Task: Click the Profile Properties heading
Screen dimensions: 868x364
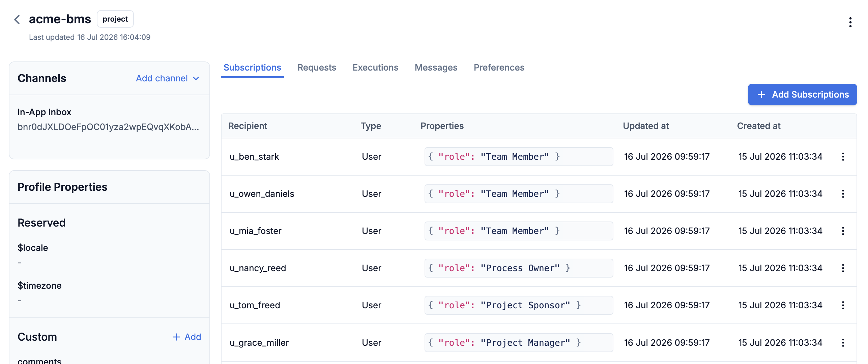Action: coord(62,187)
